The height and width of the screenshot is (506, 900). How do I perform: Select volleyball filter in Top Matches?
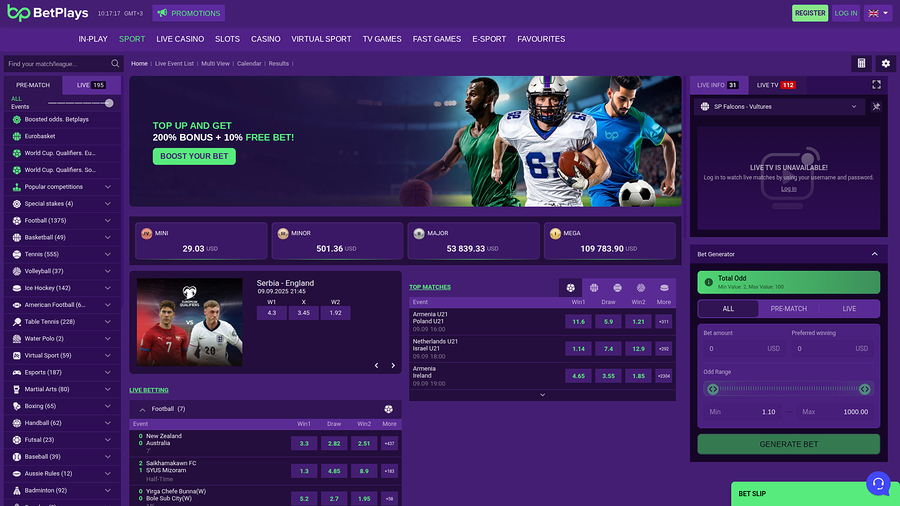click(641, 288)
